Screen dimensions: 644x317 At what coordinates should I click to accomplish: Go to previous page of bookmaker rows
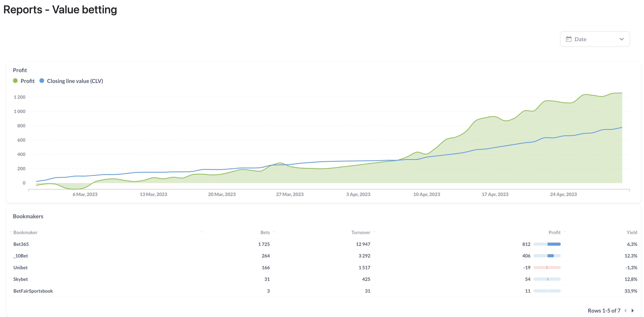(625, 310)
